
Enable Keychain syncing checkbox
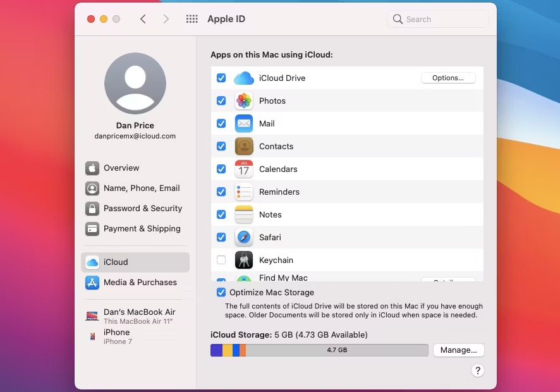222,260
